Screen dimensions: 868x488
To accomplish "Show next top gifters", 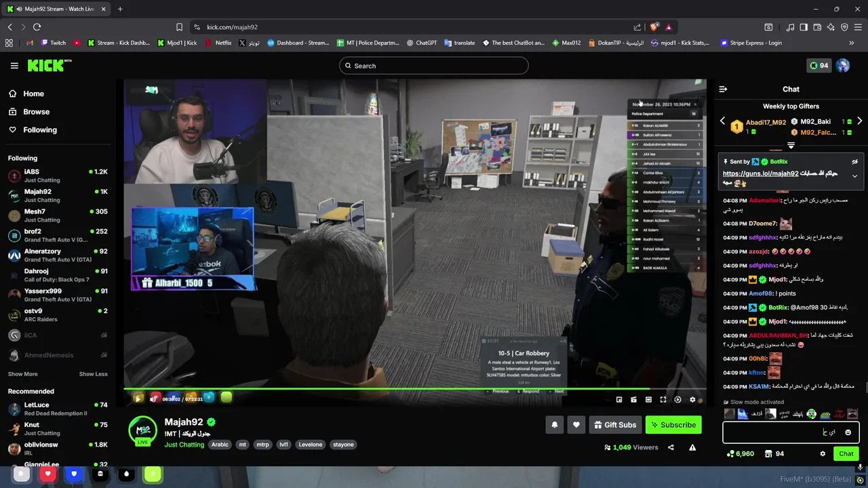I will point(859,121).
